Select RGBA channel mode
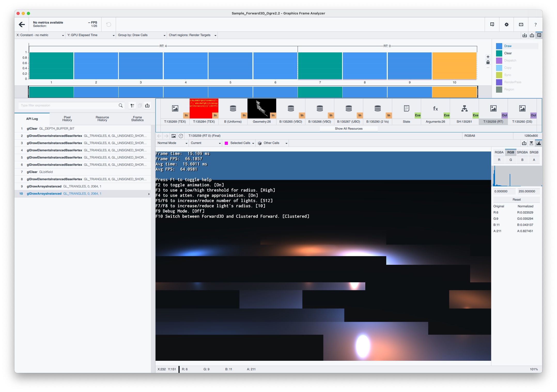The width and height of the screenshot is (557, 392). tap(499, 153)
